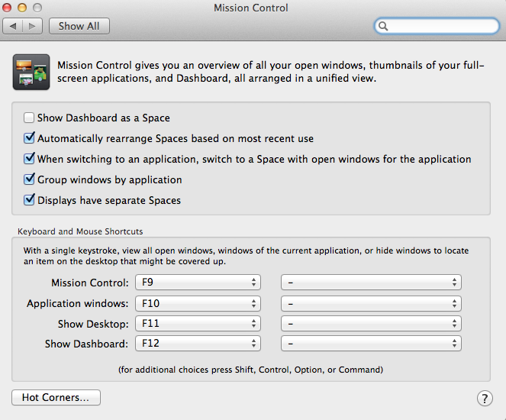Viewport: 506px width, 420px height.
Task: Click the magnifying glass search icon
Action: [383, 26]
